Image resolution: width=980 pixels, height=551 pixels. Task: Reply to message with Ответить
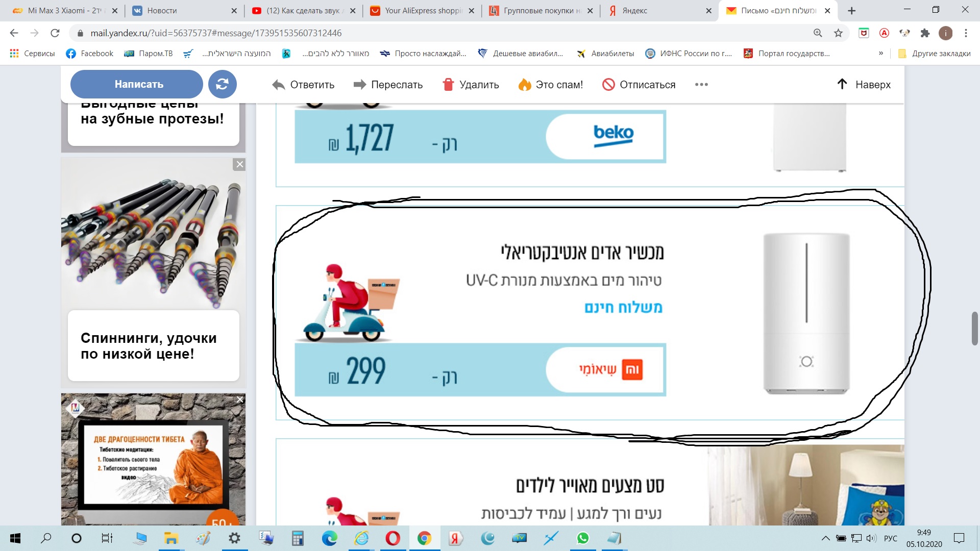pos(303,85)
